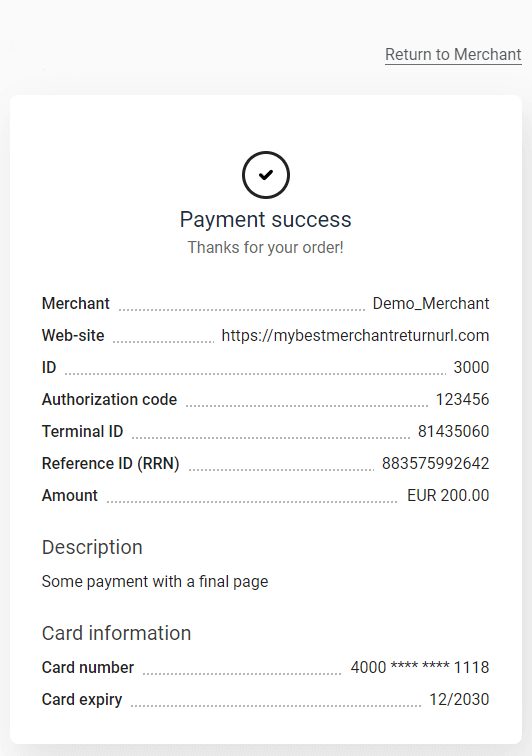Viewport: 532px width, 756px height.
Task: Click the Thanks for your order text
Action: pyautogui.click(x=265, y=247)
